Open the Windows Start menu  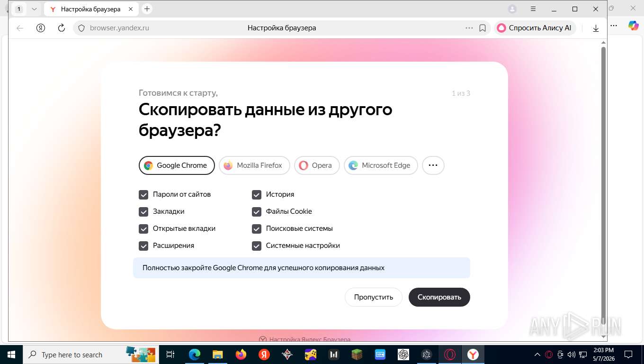(11, 355)
